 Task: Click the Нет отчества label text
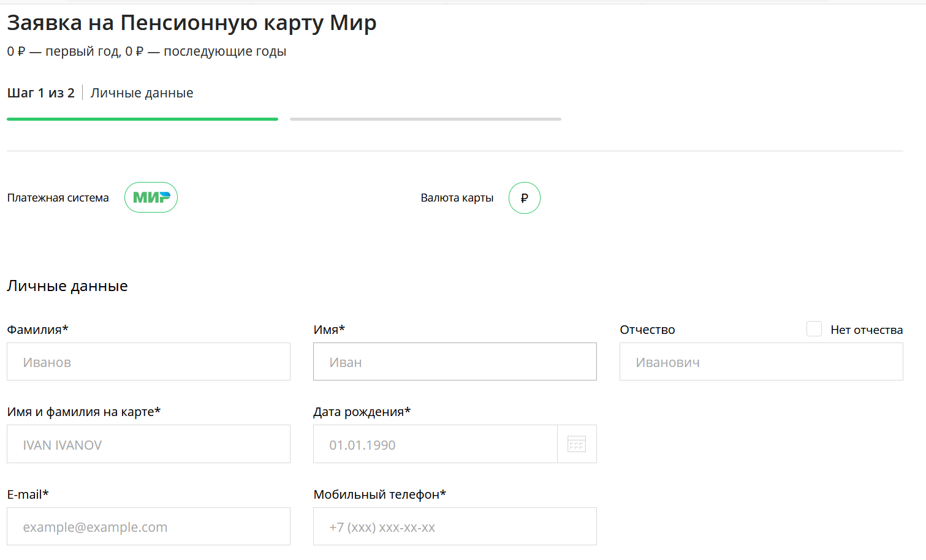pos(867,330)
